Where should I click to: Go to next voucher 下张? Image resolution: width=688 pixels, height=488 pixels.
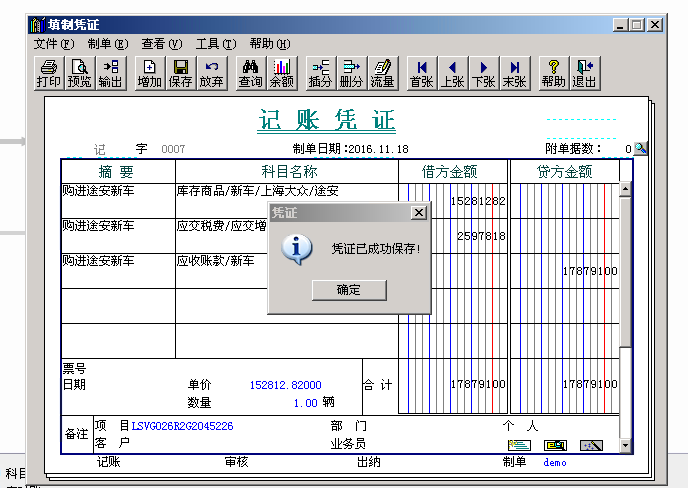(484, 73)
